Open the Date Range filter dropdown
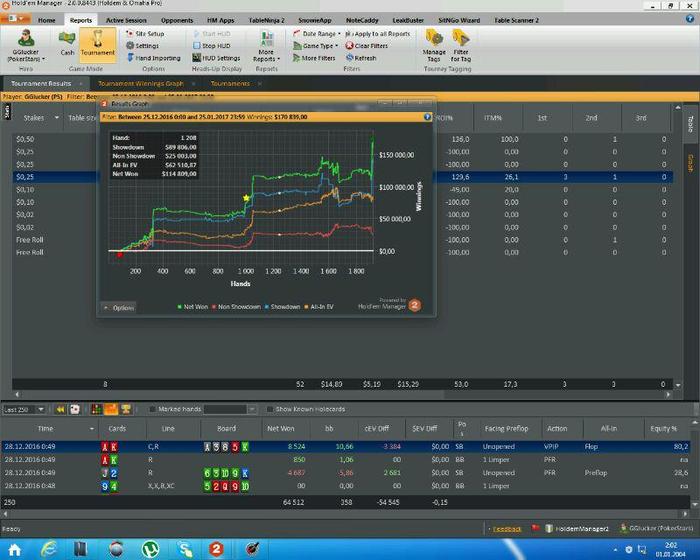This screenshot has height=560, width=700. [x=317, y=33]
